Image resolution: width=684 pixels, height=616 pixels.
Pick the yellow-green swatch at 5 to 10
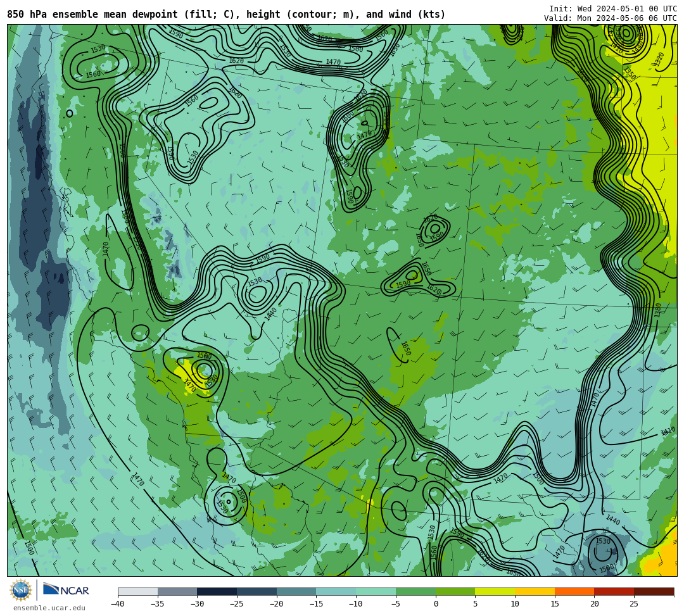point(495,591)
